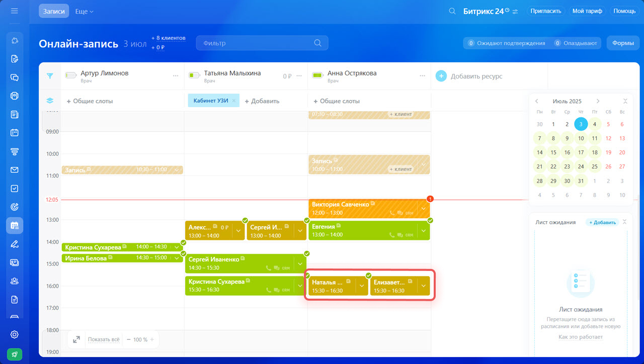The height and width of the screenshot is (364, 644).
Task: Open the Еще dropdown menu
Action: tap(84, 11)
